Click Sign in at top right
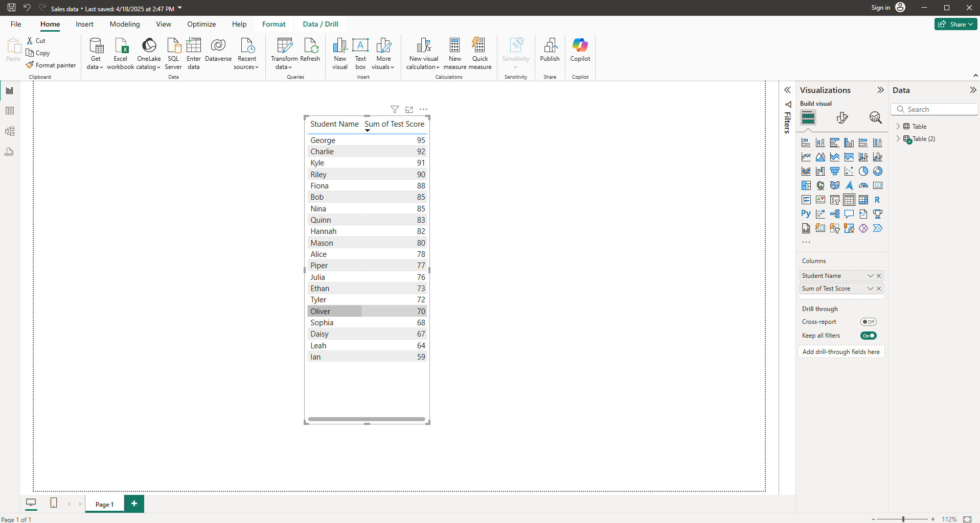 880,8
